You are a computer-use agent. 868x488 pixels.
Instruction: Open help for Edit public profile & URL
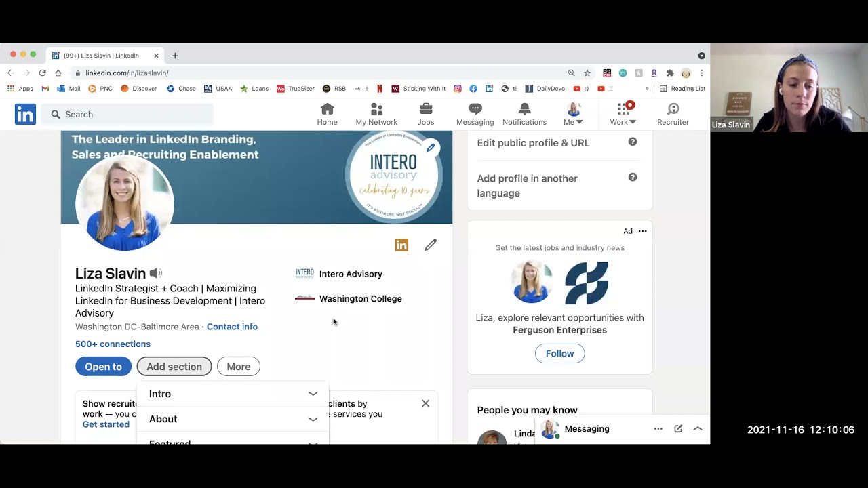pos(633,142)
